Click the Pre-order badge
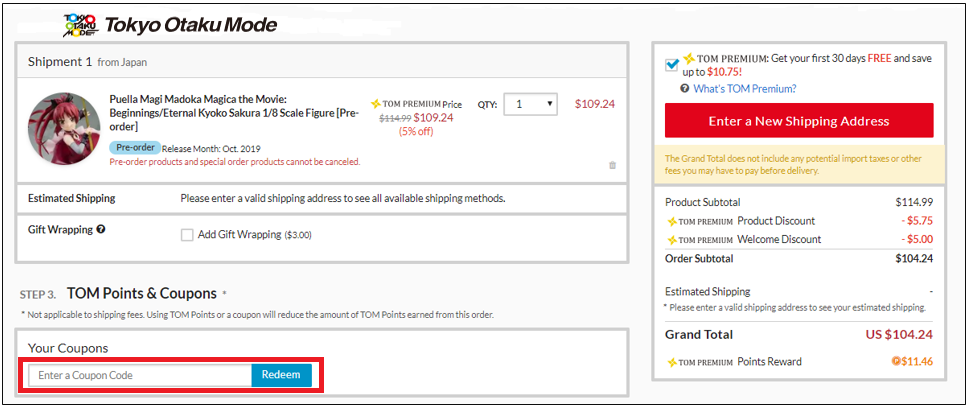968x407 pixels. click(135, 148)
